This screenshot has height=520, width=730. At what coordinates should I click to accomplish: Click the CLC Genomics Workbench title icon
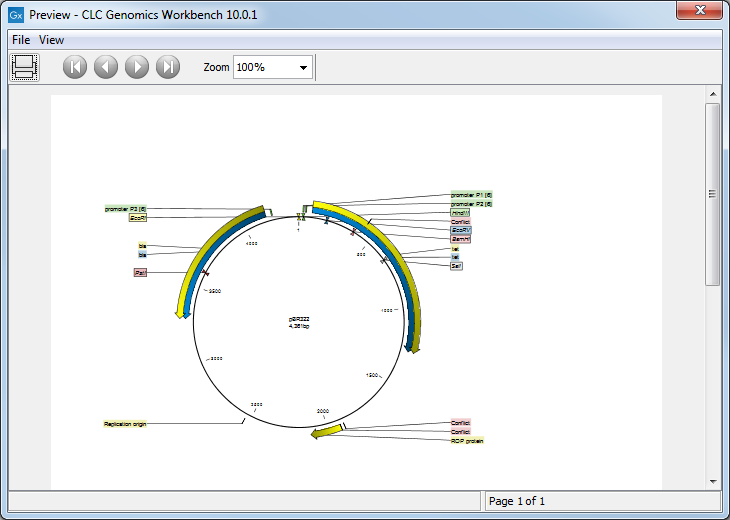pos(16,15)
